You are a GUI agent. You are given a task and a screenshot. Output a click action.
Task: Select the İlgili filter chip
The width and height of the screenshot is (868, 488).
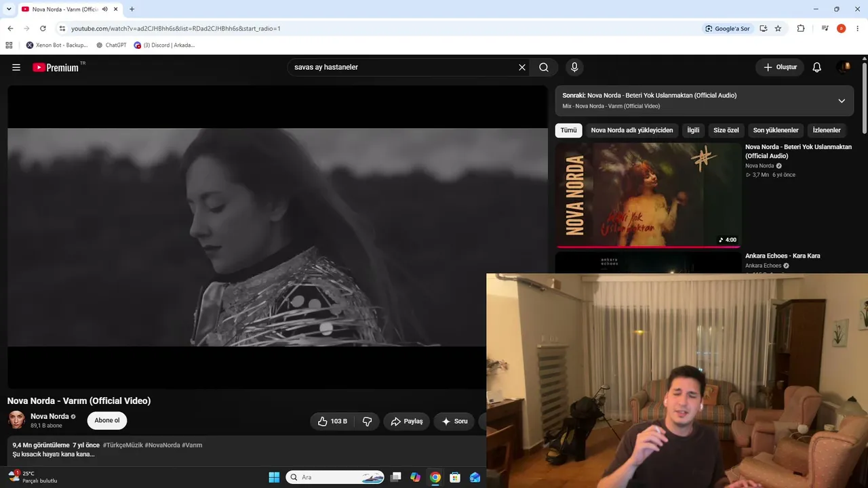pos(693,130)
